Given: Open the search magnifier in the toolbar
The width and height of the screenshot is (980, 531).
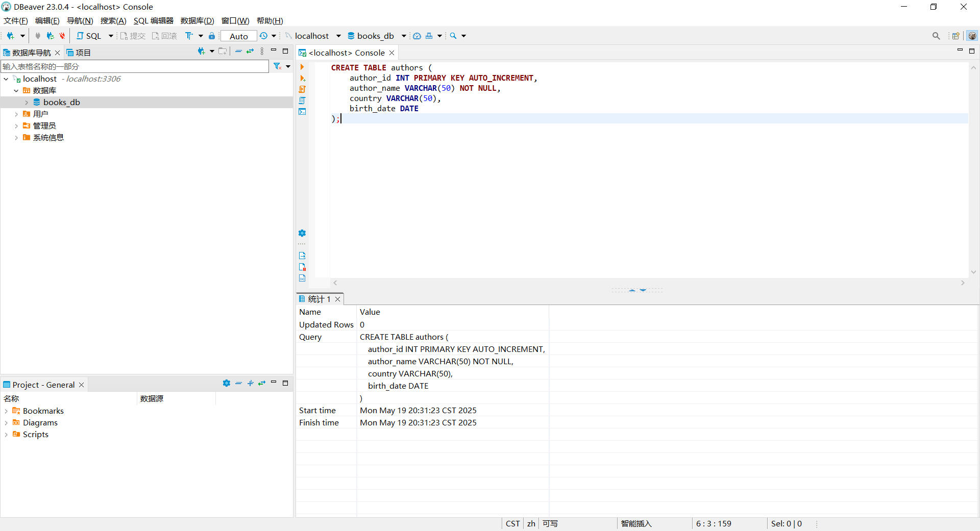Looking at the screenshot, I should pyautogui.click(x=452, y=36).
